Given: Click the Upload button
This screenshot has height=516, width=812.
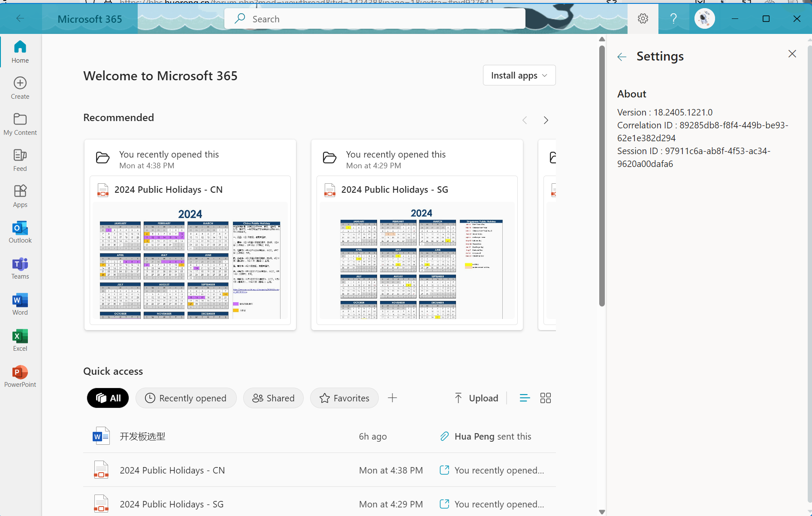Looking at the screenshot, I should [476, 398].
